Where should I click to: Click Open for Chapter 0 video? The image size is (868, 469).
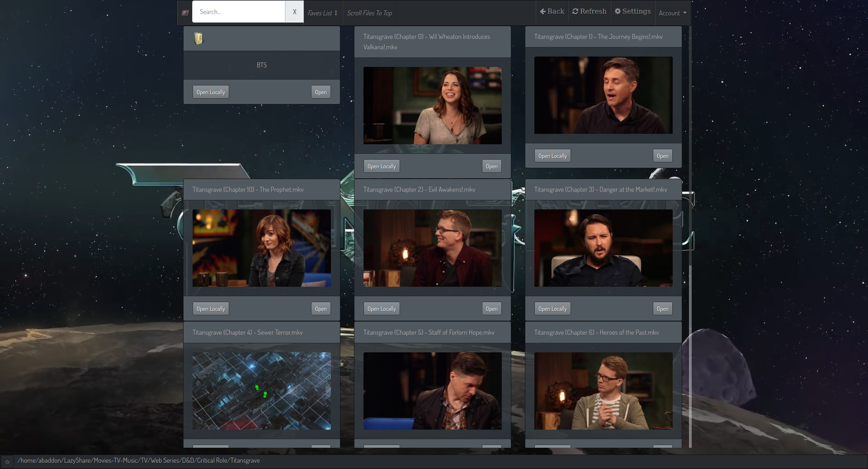click(492, 166)
